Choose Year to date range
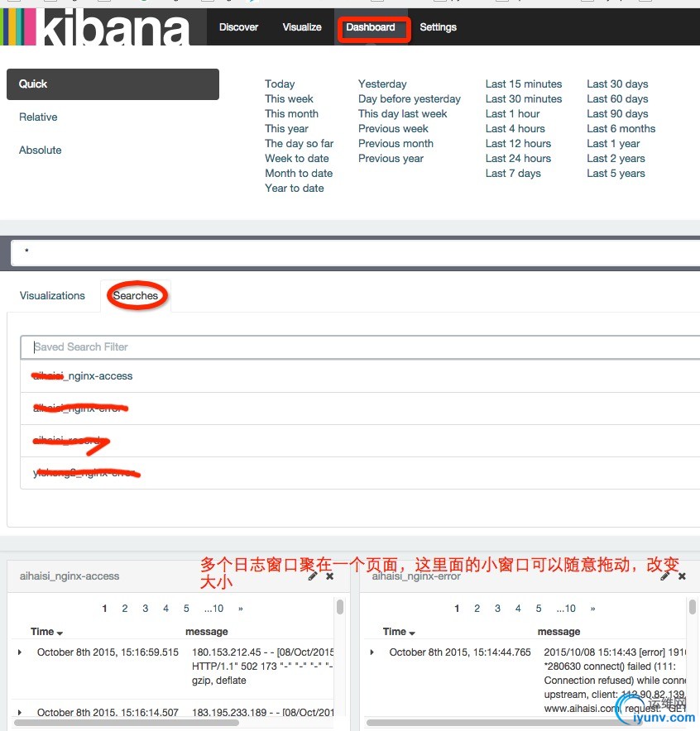This screenshot has height=731, width=700. point(295,189)
